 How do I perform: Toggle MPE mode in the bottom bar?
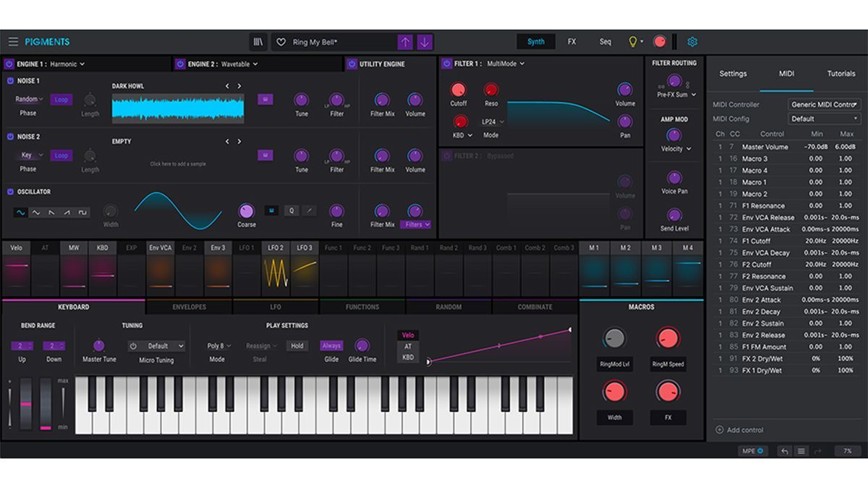pos(752,451)
